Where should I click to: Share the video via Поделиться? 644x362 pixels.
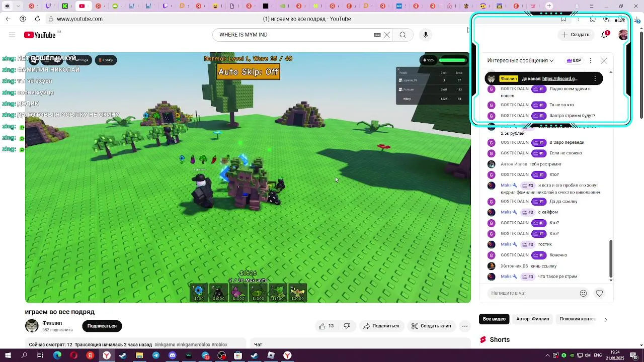[381, 326]
